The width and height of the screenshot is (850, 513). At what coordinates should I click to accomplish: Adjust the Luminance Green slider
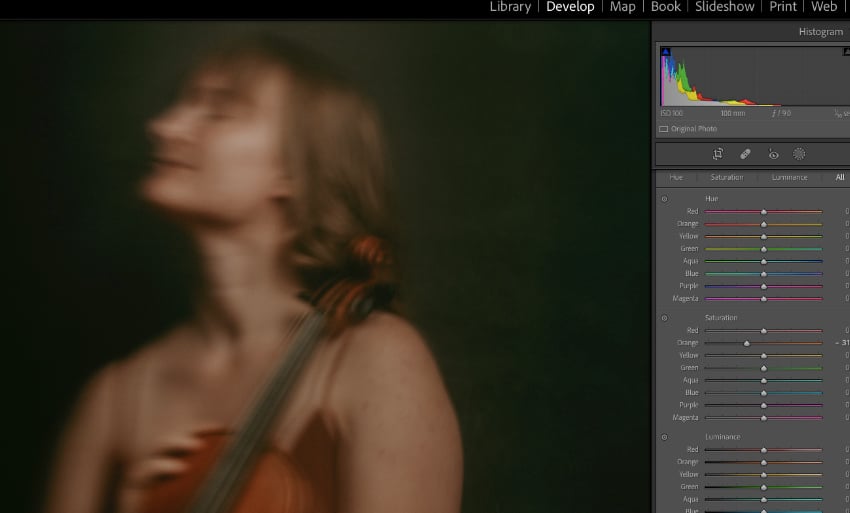763,488
